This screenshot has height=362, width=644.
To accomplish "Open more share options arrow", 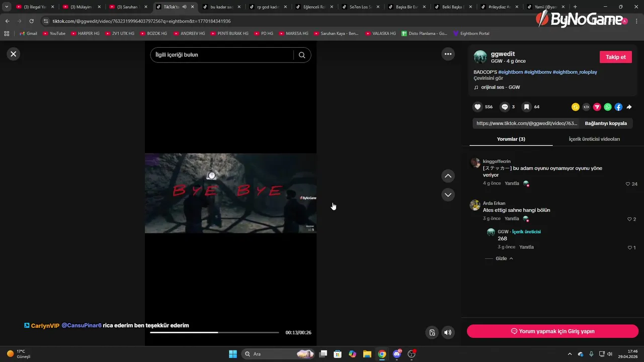I will [x=629, y=107].
